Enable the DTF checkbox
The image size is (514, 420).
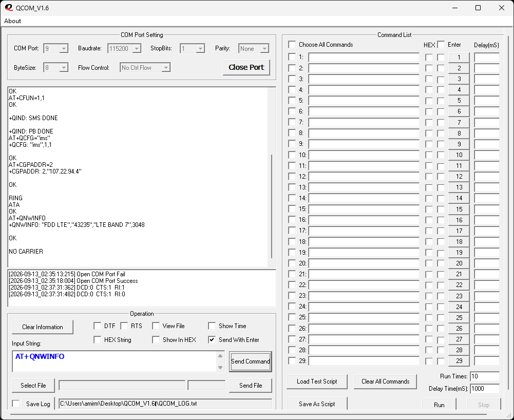coord(98,326)
